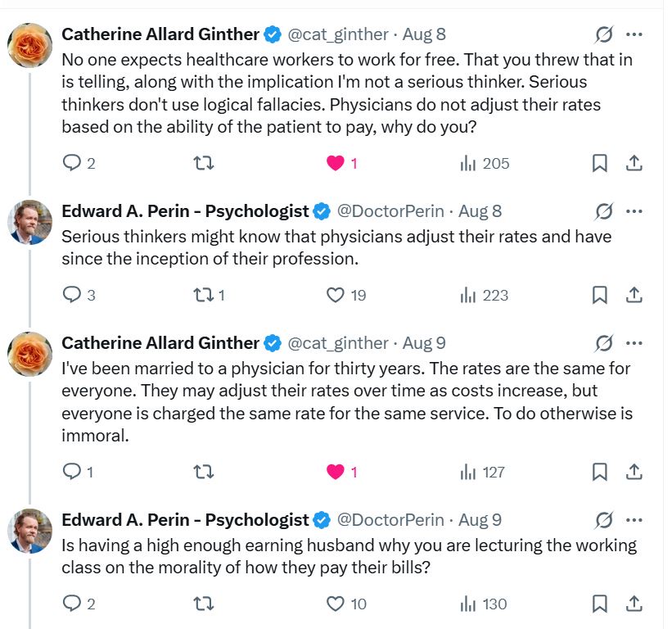Image resolution: width=672 pixels, height=629 pixels.
Task: Like Edward's Aug 9 tweet with 10 likes
Action: (335, 604)
